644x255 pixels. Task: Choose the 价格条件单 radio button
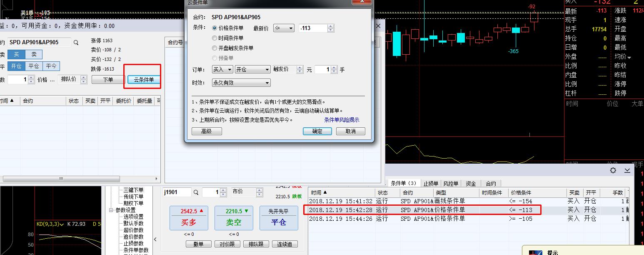[215, 28]
